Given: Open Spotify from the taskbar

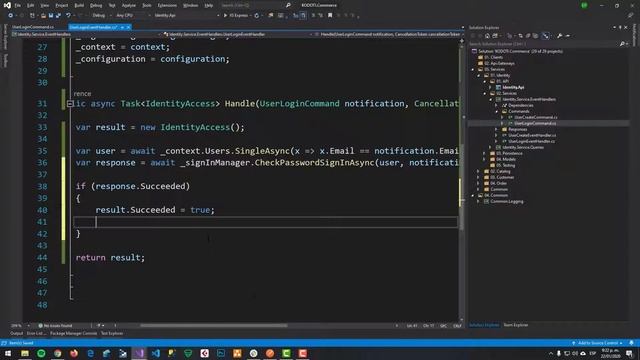Looking at the screenshot, I should tap(41, 353).
